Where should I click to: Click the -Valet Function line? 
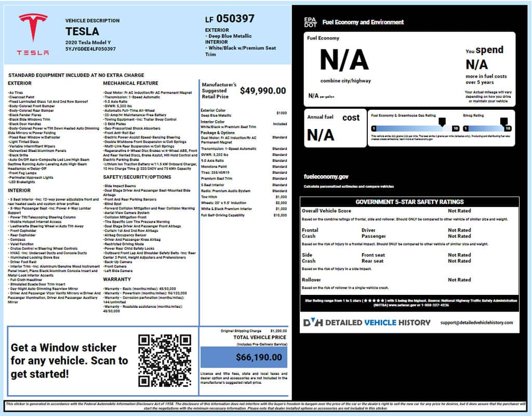pos(21,244)
